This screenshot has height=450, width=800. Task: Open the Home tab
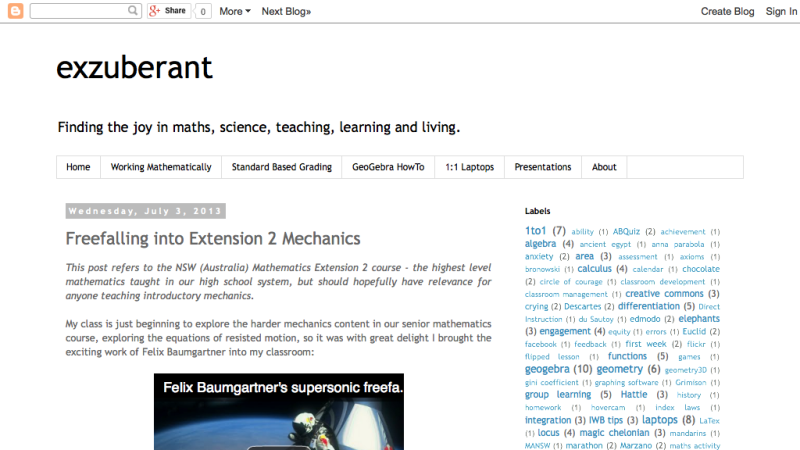(78, 167)
